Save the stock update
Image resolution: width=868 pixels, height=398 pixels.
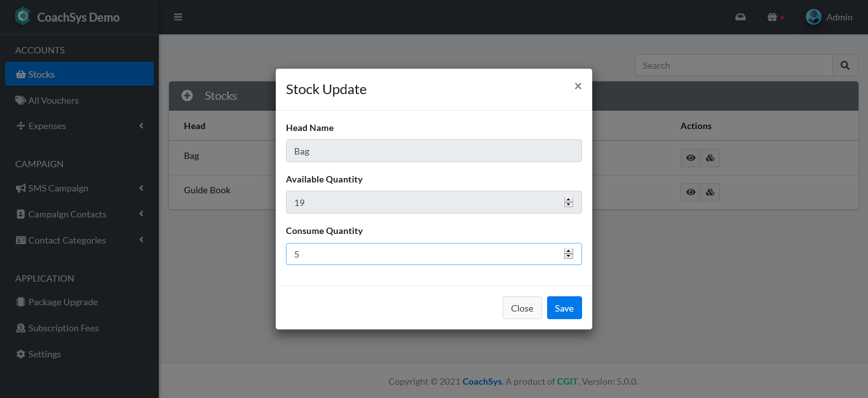pyautogui.click(x=564, y=308)
